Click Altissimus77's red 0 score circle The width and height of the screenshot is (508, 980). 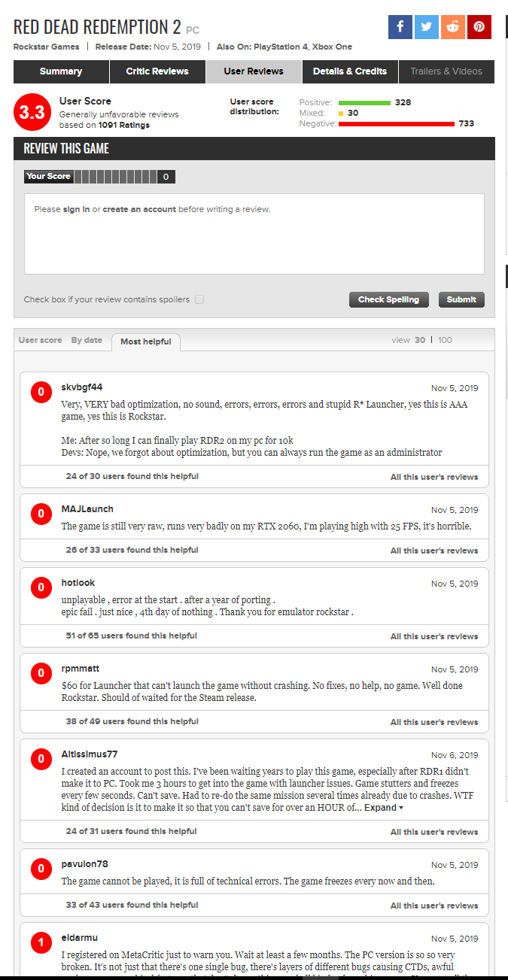click(x=41, y=759)
